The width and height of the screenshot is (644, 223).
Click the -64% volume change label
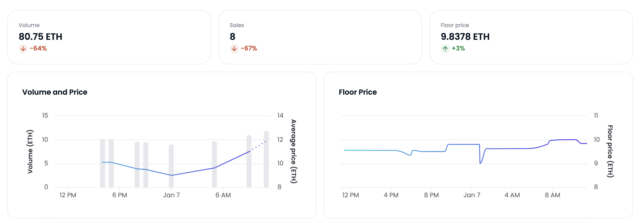pyautogui.click(x=38, y=48)
